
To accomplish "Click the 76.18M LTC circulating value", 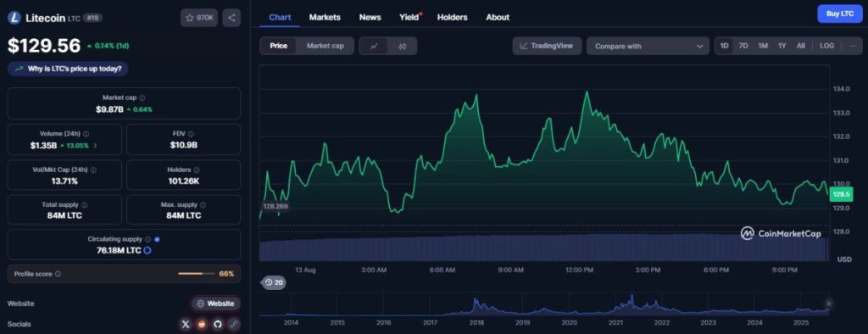I will pyautogui.click(x=118, y=250).
